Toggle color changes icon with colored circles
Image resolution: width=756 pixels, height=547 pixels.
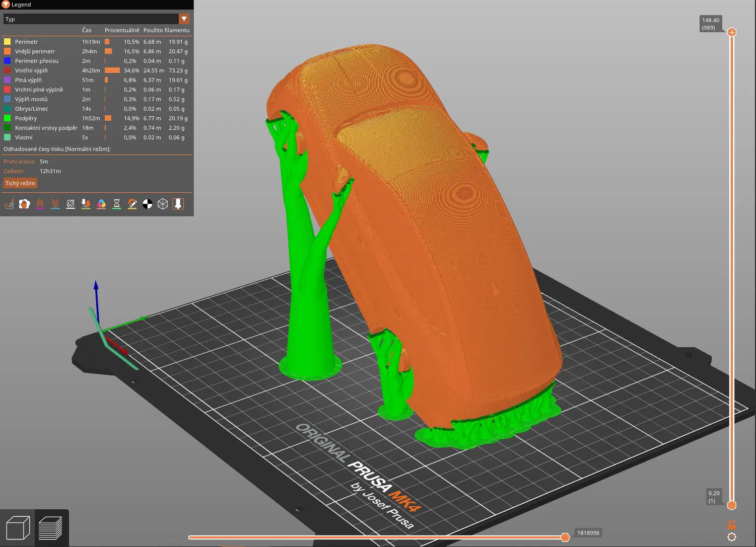click(101, 204)
